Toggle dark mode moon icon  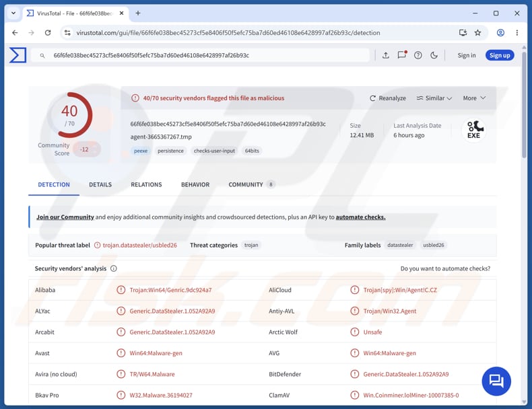click(434, 55)
